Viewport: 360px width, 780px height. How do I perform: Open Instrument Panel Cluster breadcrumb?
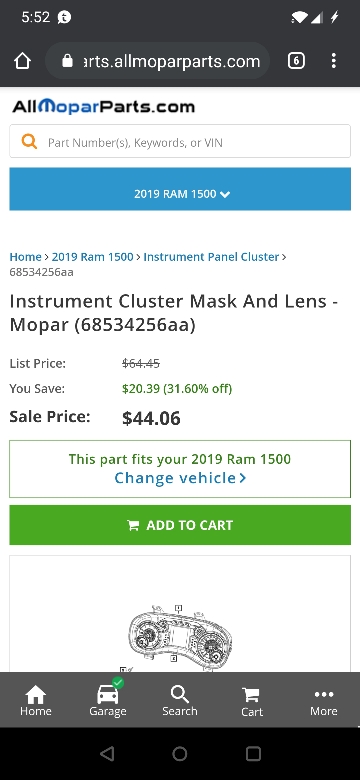(211, 257)
